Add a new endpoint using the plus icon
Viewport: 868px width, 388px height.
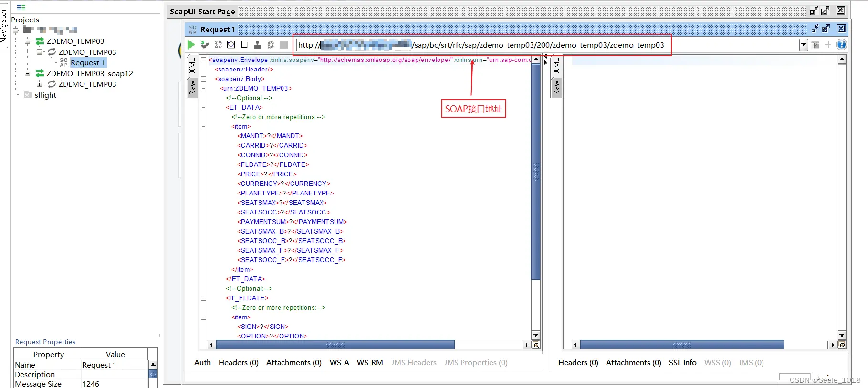(828, 45)
